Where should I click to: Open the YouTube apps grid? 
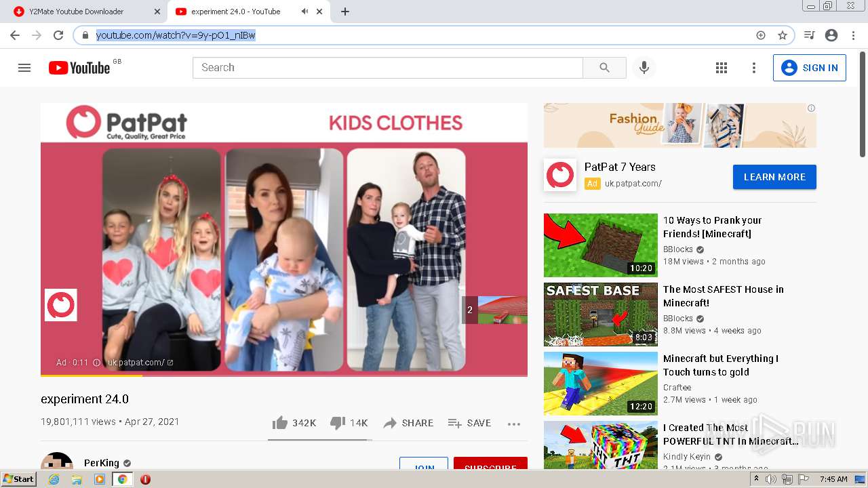(x=722, y=68)
